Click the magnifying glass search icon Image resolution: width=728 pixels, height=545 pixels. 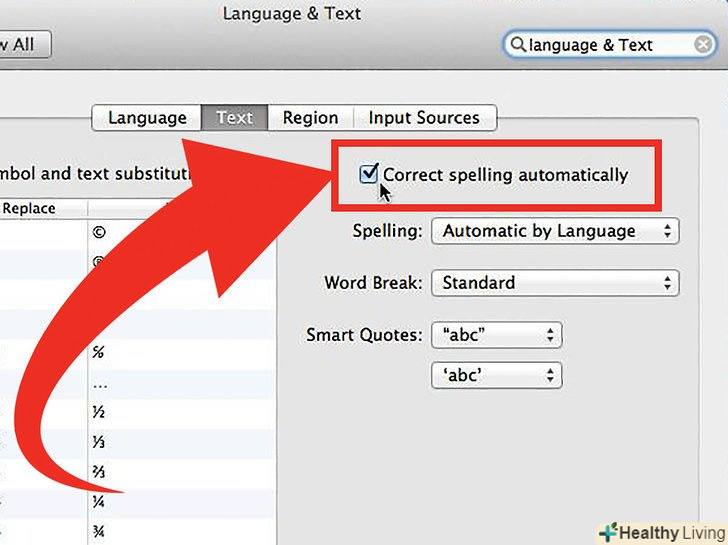coord(518,45)
